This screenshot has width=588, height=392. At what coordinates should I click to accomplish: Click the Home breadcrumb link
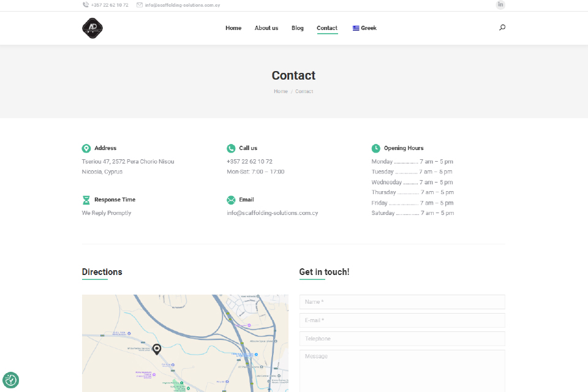pos(281,91)
